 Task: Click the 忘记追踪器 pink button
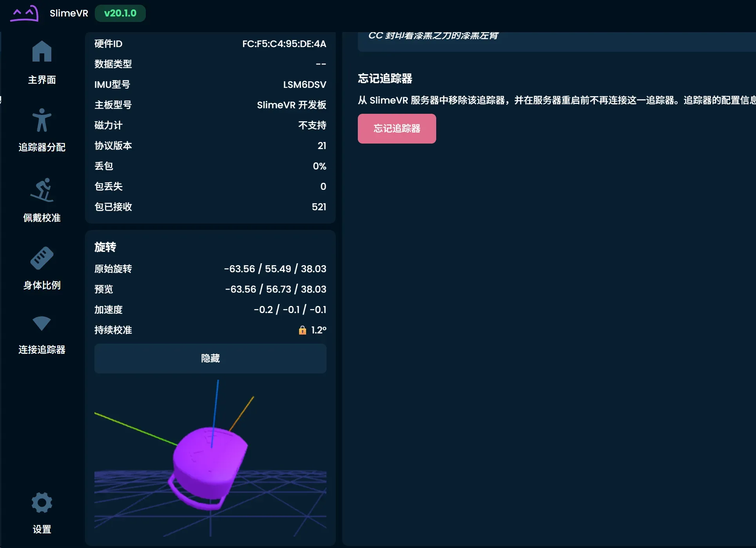click(397, 129)
